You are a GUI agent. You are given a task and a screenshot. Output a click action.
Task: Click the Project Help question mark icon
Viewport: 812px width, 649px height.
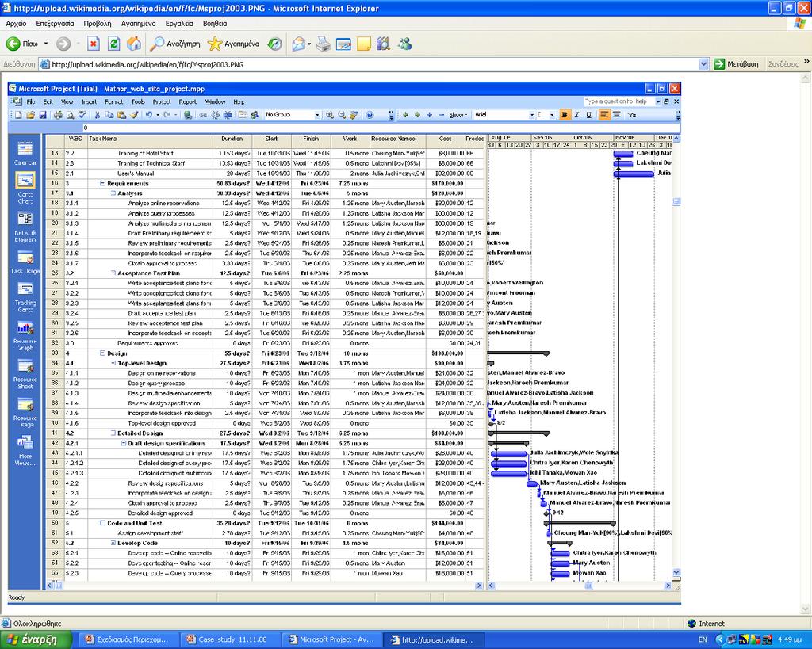(x=370, y=115)
